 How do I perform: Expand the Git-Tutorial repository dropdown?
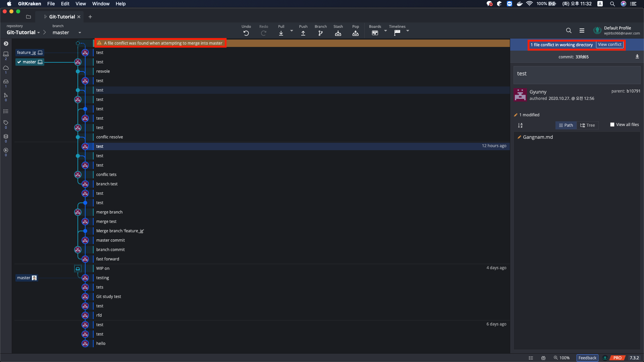click(39, 33)
